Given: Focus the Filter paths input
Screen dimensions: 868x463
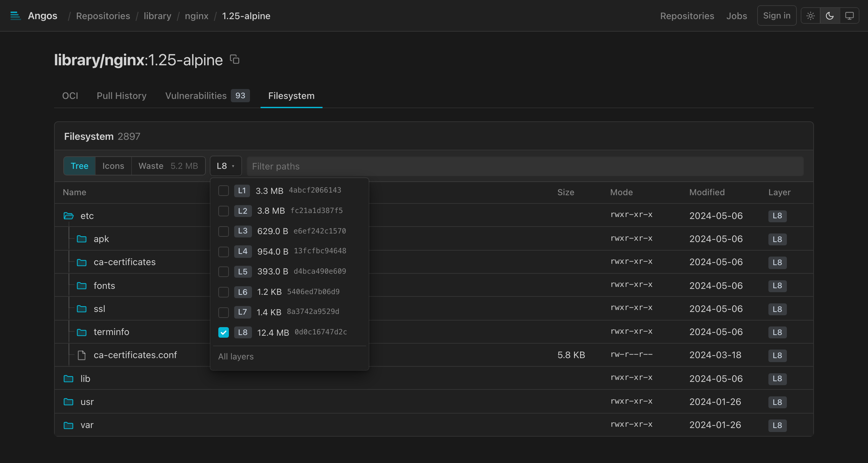Looking at the screenshot, I should pos(525,166).
